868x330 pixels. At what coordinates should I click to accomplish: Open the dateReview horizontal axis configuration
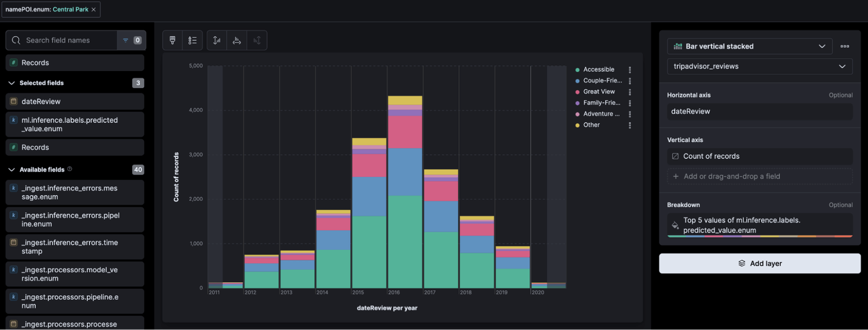[x=759, y=111]
